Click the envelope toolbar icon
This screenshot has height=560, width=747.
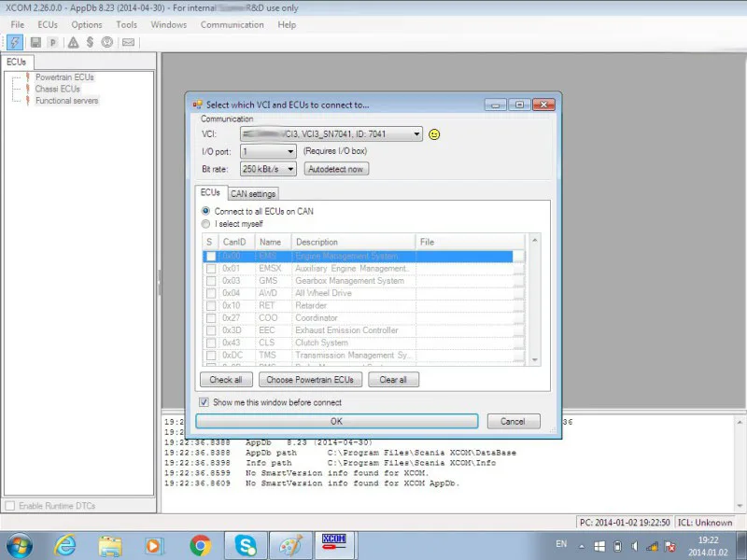tap(128, 42)
